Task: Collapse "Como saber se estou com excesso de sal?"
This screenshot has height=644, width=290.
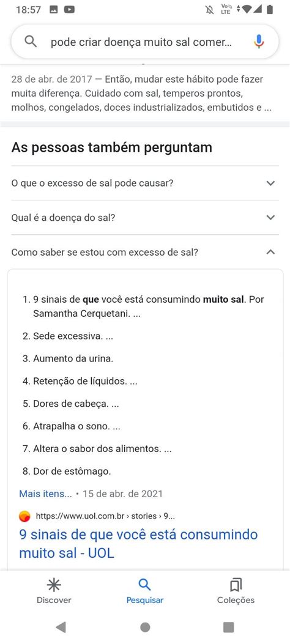Action: pos(145,252)
